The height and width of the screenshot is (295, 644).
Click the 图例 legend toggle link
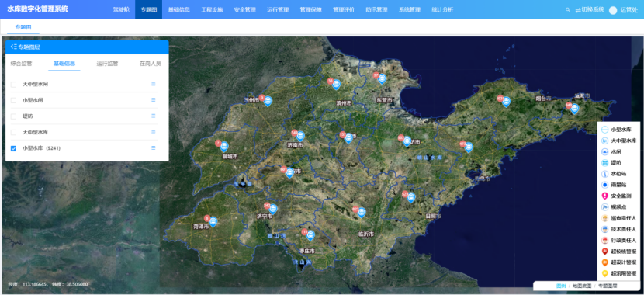pos(561,286)
